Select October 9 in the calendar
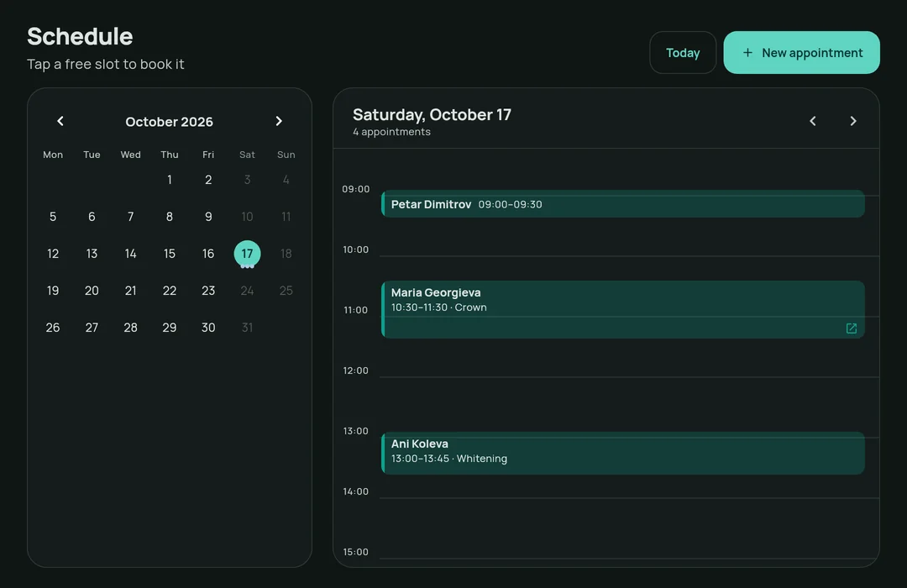Image resolution: width=907 pixels, height=588 pixels. click(x=208, y=217)
